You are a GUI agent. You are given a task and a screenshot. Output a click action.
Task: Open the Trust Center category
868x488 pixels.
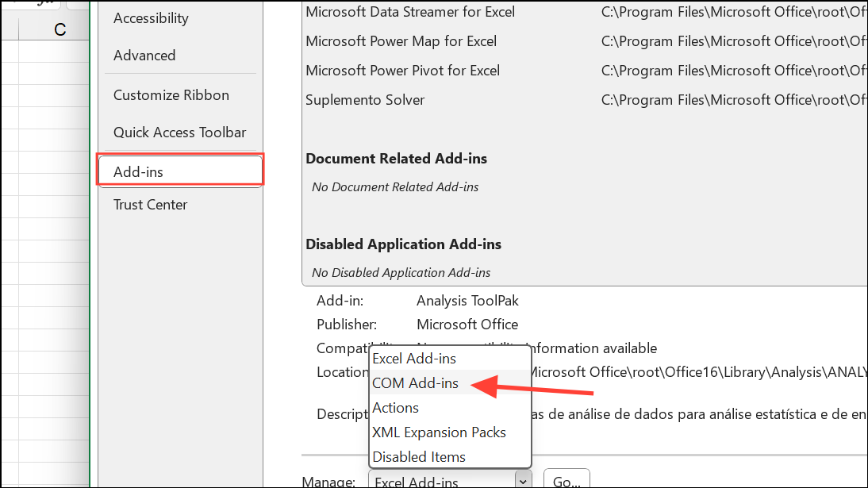(150, 204)
